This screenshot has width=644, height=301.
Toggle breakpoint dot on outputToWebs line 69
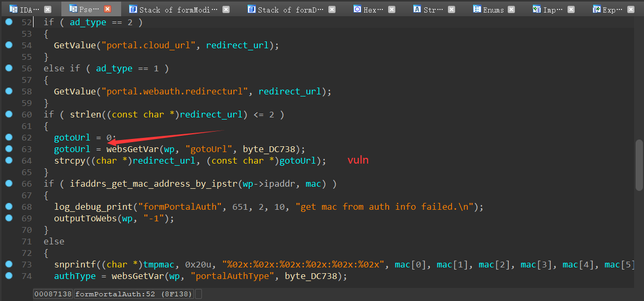[9, 218]
